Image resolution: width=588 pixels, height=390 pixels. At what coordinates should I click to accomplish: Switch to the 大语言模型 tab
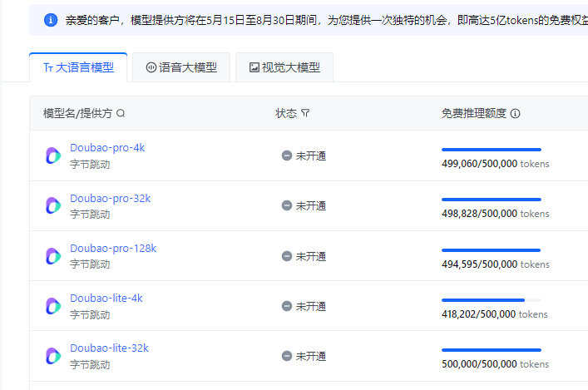pos(78,67)
